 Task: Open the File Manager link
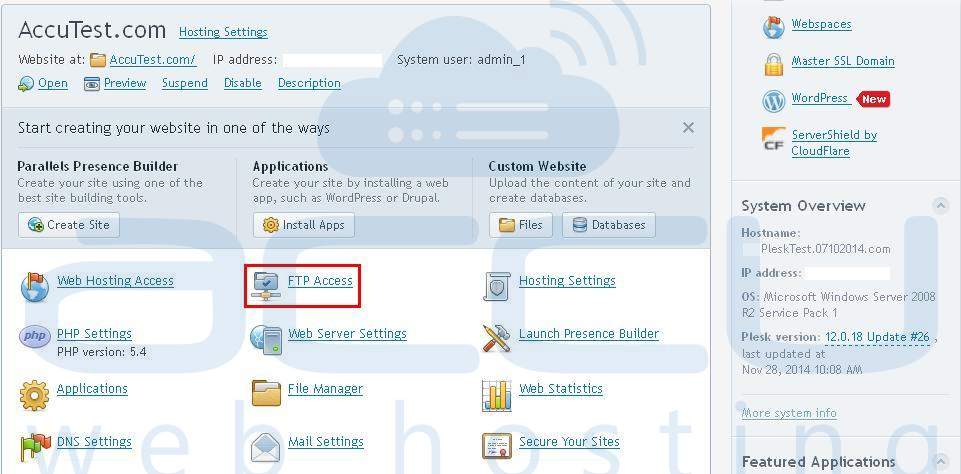click(x=325, y=389)
